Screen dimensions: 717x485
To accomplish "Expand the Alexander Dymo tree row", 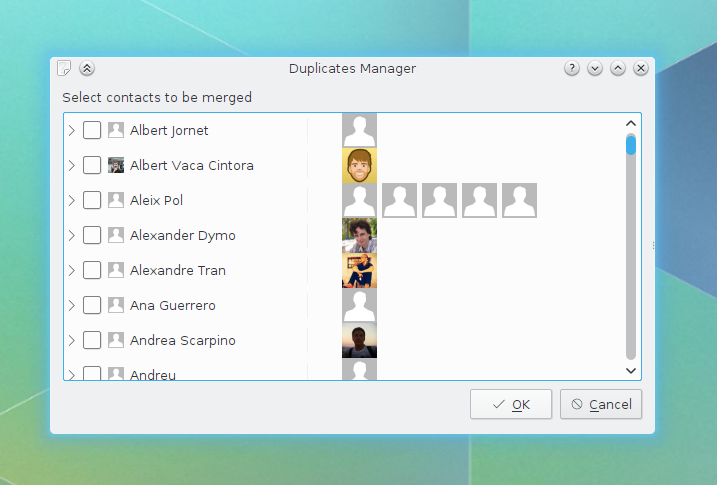I will 72,235.
